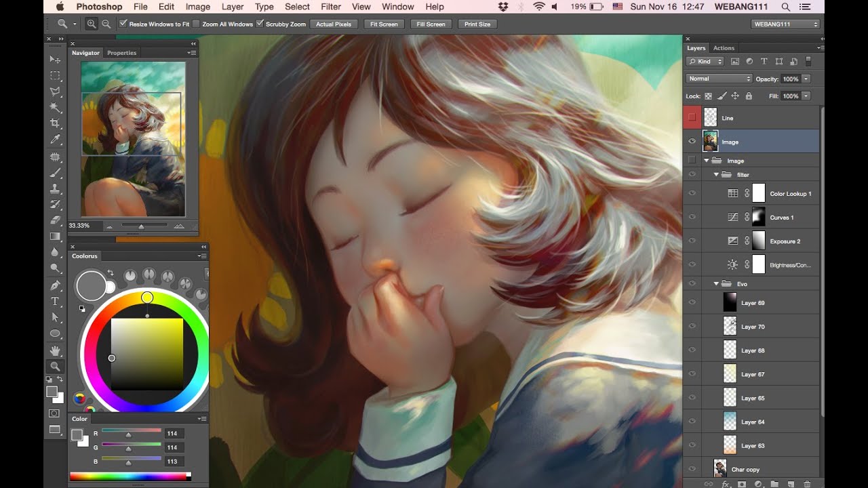
Task: Click the Print Size button
Action: pos(477,24)
